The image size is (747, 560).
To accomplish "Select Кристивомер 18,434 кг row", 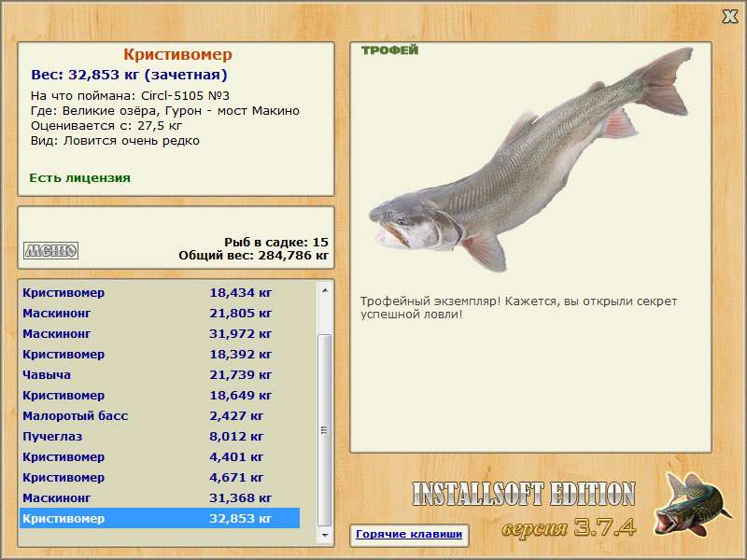I will click(160, 292).
